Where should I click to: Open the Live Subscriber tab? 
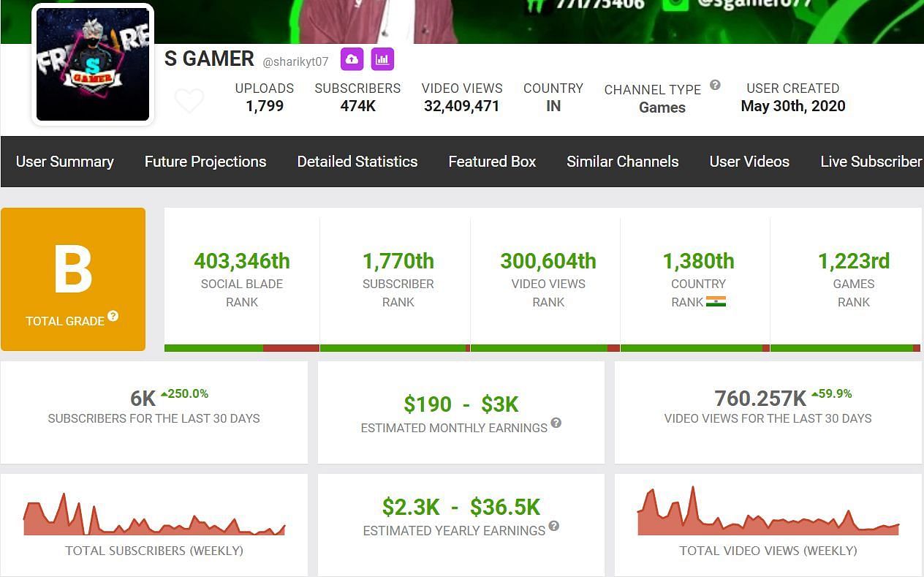(x=871, y=162)
